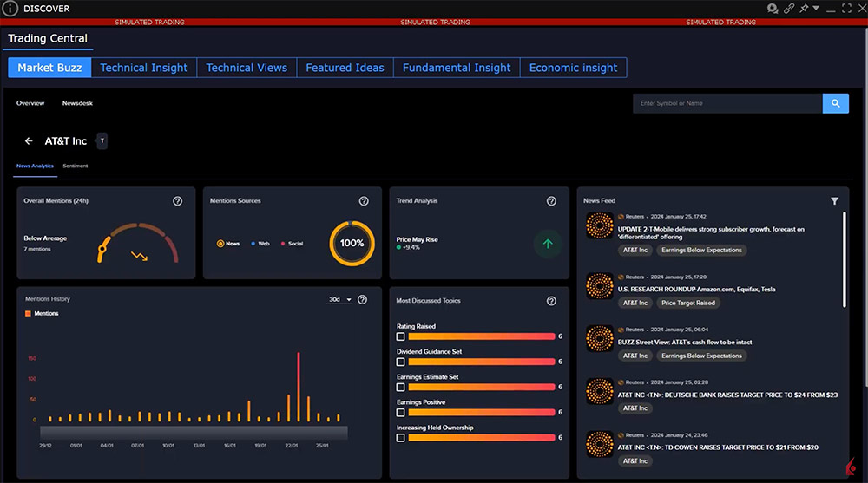Screen dimensions: 868x483
Task: Click the Price Target Raised tag
Action: pyautogui.click(x=687, y=303)
